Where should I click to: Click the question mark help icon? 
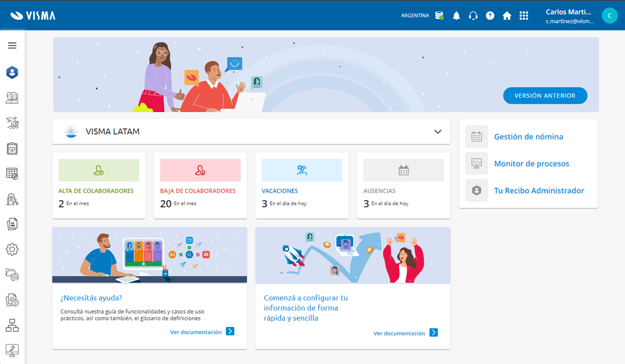tap(490, 16)
